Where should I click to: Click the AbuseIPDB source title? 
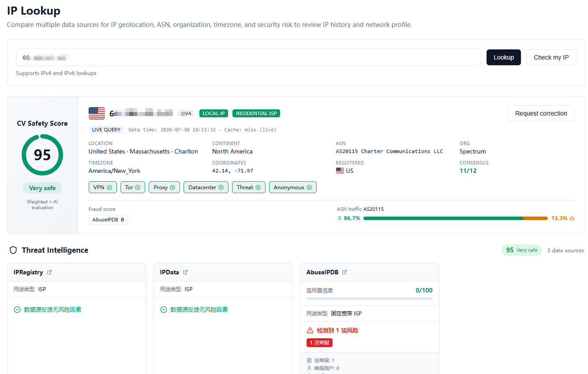322,272
